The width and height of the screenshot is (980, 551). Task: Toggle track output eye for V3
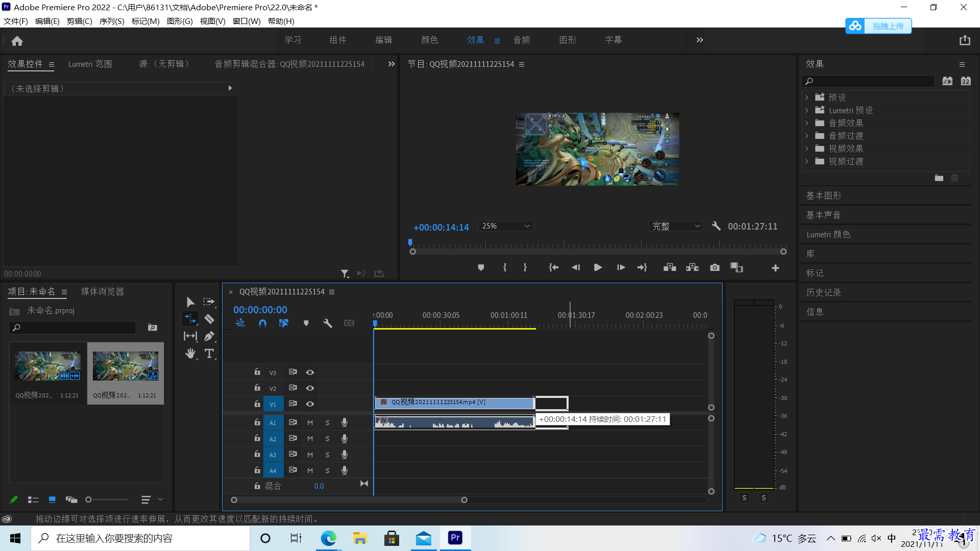[x=310, y=372]
